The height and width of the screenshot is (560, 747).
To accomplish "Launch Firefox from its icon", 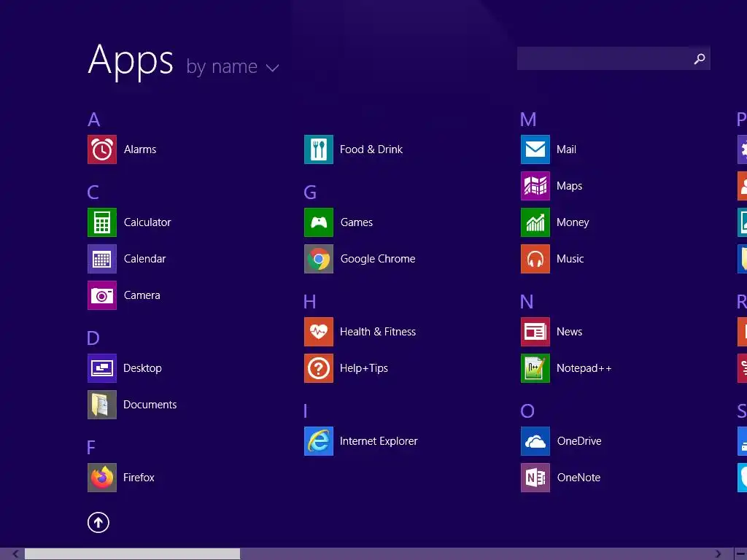I will click(102, 478).
